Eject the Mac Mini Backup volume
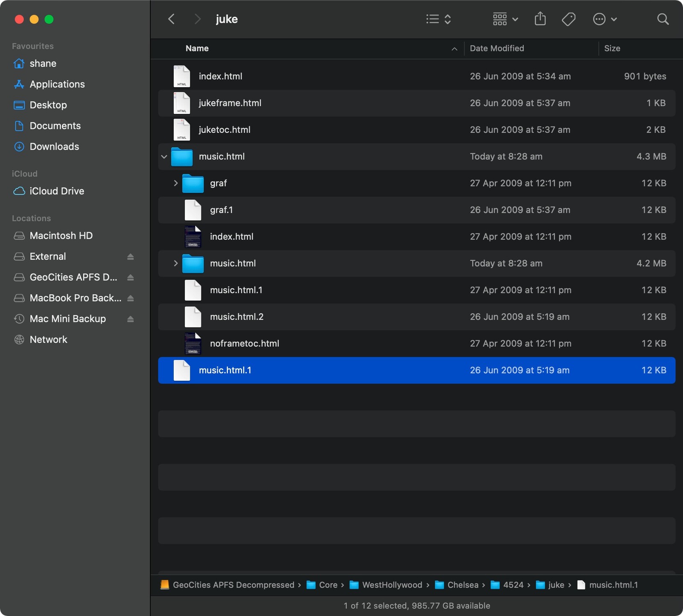Screen dimensions: 683x616 (x=131, y=319)
